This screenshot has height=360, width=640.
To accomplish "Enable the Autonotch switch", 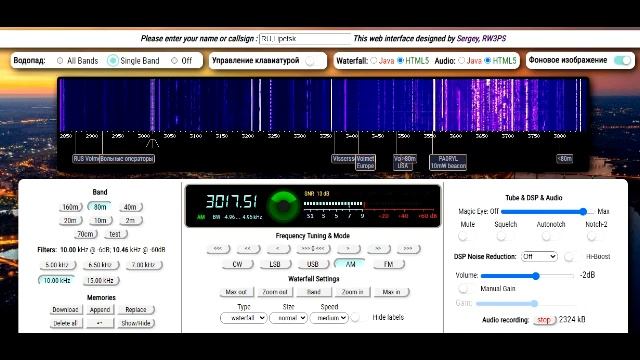I will (x=550, y=236).
